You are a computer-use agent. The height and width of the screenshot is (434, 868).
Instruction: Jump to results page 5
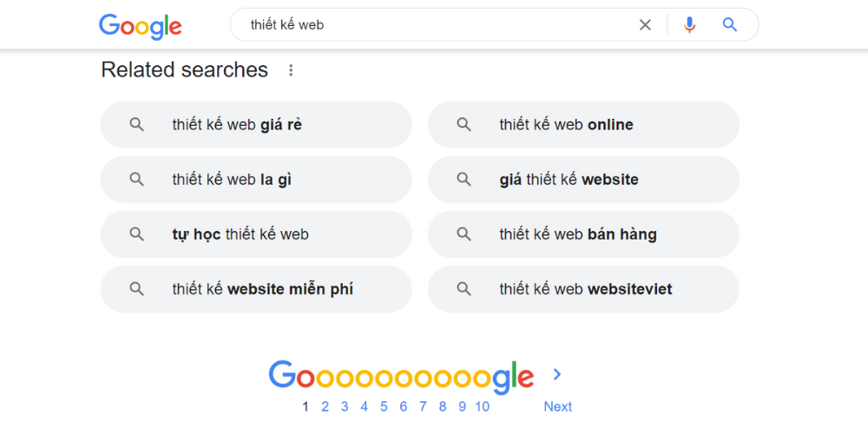click(384, 406)
